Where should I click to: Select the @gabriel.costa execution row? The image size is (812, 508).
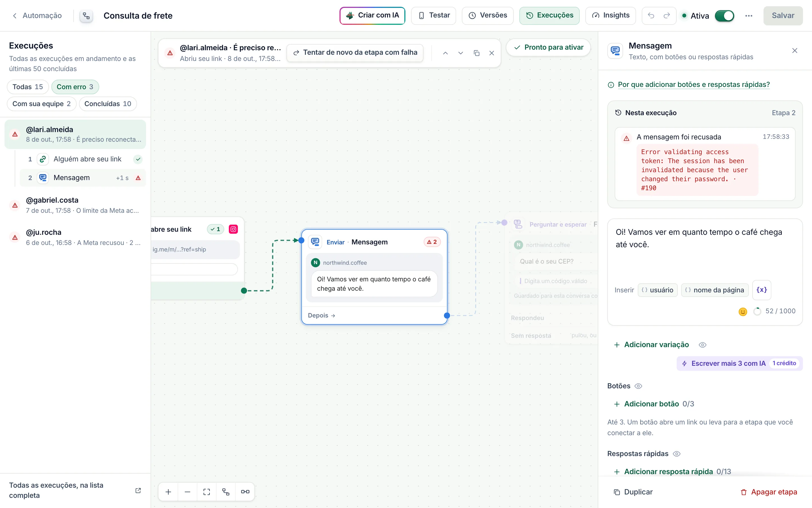point(75,205)
